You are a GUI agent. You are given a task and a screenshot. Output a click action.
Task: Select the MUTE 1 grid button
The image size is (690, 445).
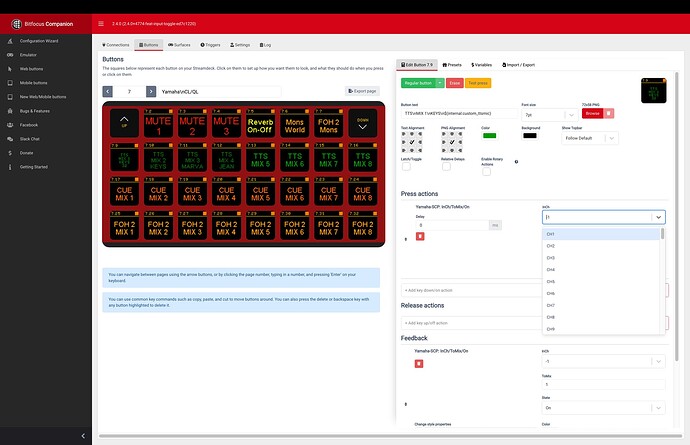(x=158, y=123)
